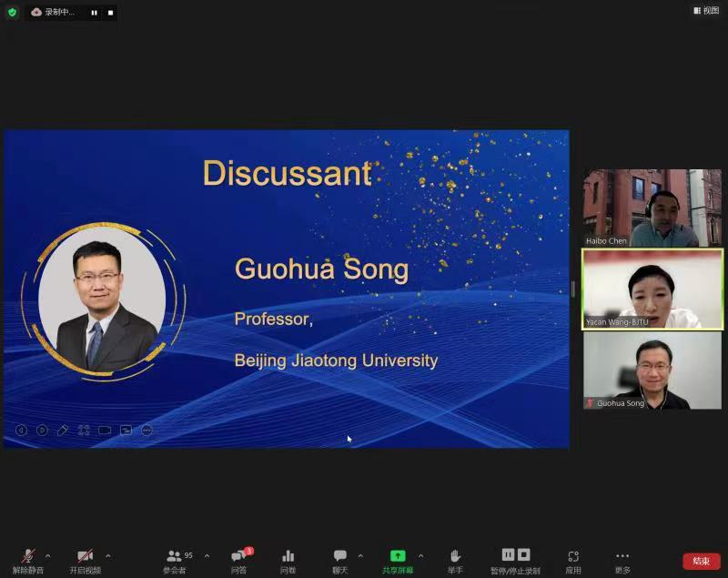Pause recording from the top-left recording bar
This screenshot has height=578, width=728.
95,13
